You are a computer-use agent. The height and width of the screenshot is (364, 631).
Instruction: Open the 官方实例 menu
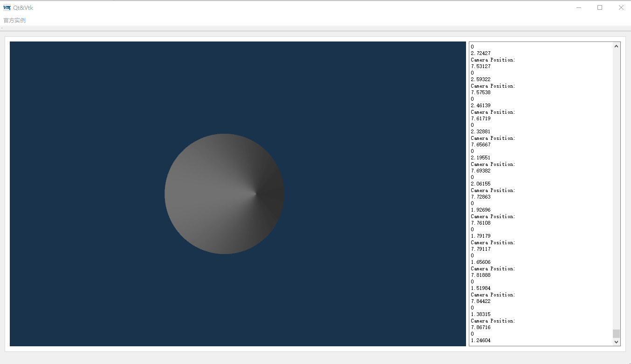pyautogui.click(x=14, y=21)
